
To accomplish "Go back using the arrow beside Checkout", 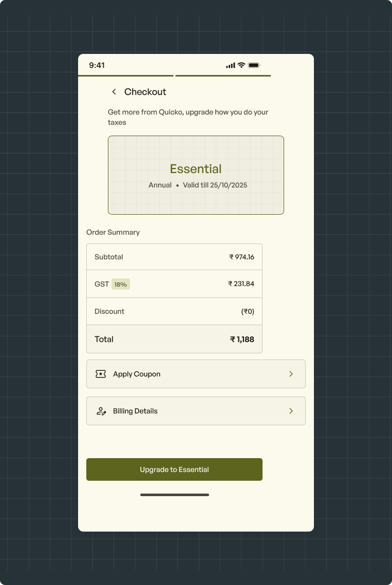I will click(114, 92).
